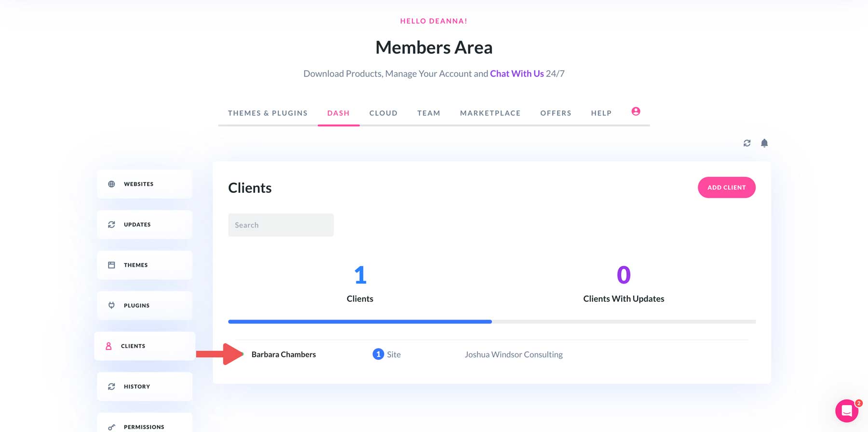Screen dimensions: 868x432
Task: Click the blue 1 site badge
Action: pos(378,354)
